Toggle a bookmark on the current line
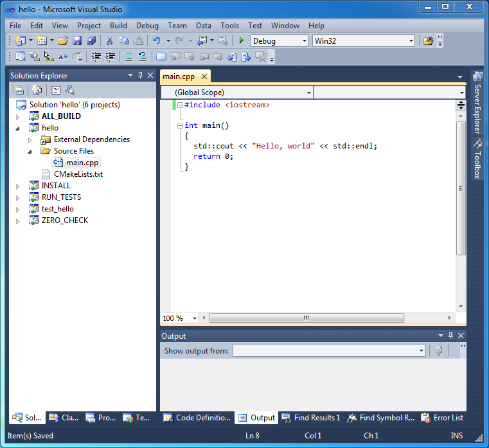 click(161, 57)
